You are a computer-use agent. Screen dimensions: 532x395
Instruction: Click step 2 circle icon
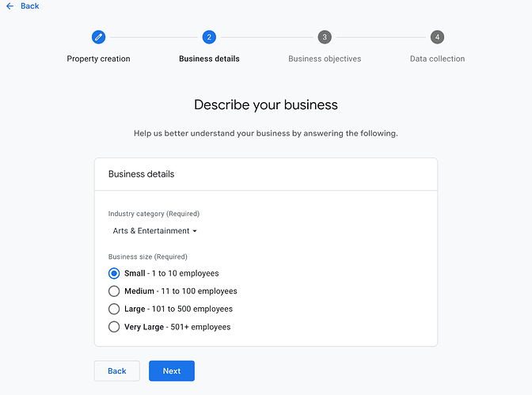point(209,37)
